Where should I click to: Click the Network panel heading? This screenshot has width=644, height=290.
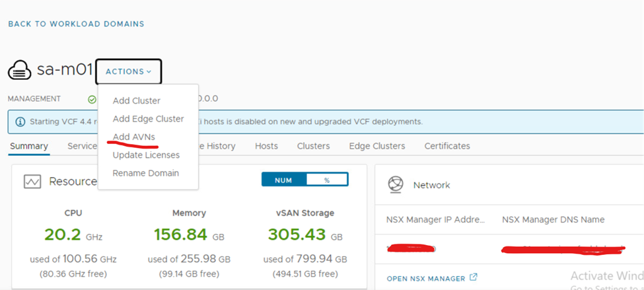(x=432, y=185)
